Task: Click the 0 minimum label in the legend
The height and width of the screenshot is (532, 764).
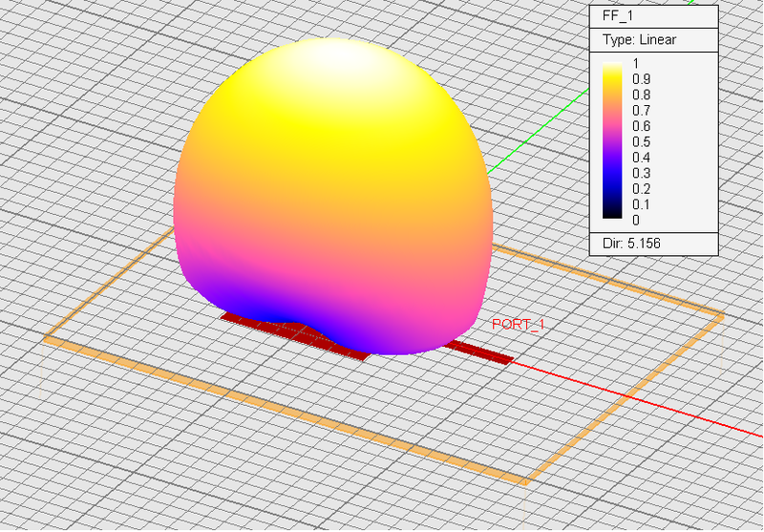Action: coord(636,220)
